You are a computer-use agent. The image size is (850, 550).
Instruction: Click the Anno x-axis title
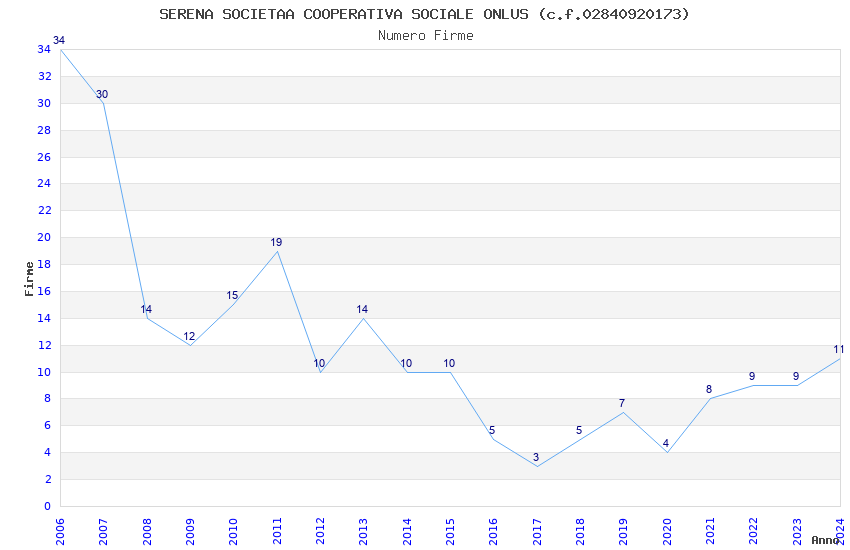tap(825, 540)
